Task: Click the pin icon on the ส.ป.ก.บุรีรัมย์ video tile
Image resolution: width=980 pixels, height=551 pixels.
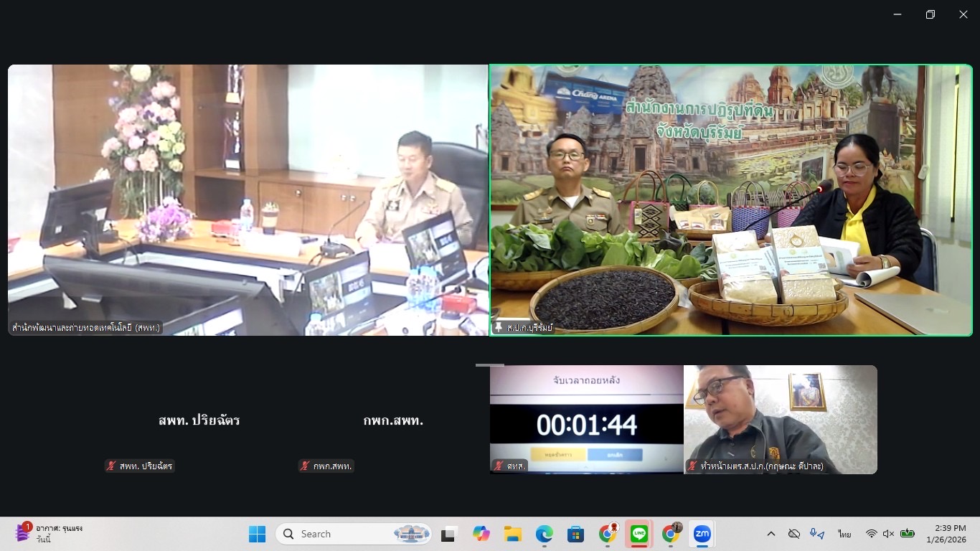Action: click(x=497, y=326)
